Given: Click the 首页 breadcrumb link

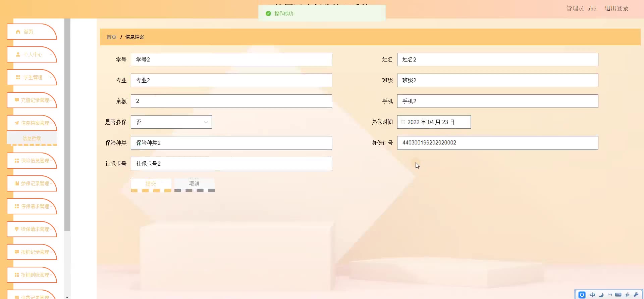Looking at the screenshot, I should tap(112, 37).
